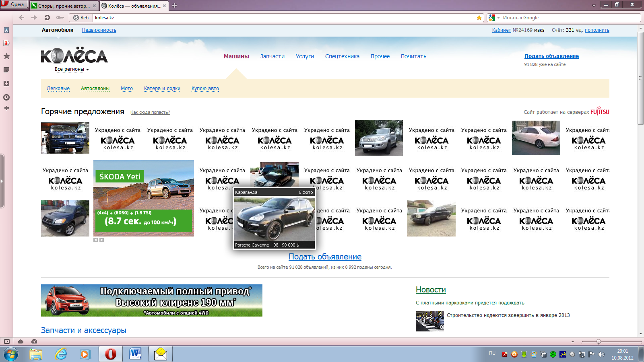Open the 'Кабинет' account link
This screenshot has height=362, width=644.
point(502,30)
